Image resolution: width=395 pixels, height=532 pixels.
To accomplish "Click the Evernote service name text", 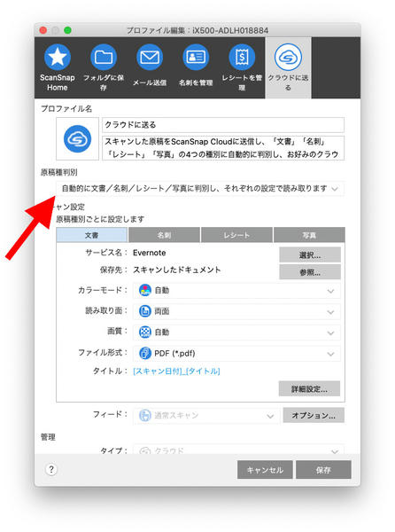I will pyautogui.click(x=150, y=253).
